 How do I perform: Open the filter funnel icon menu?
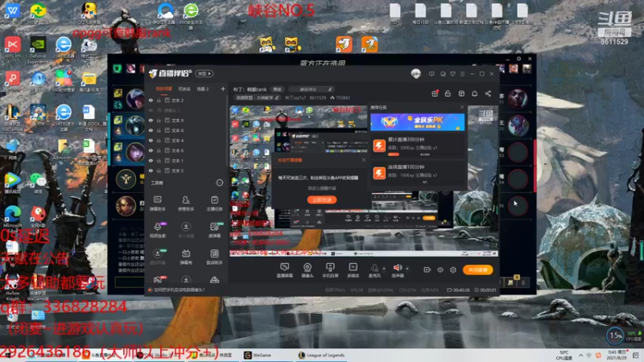coord(452,74)
